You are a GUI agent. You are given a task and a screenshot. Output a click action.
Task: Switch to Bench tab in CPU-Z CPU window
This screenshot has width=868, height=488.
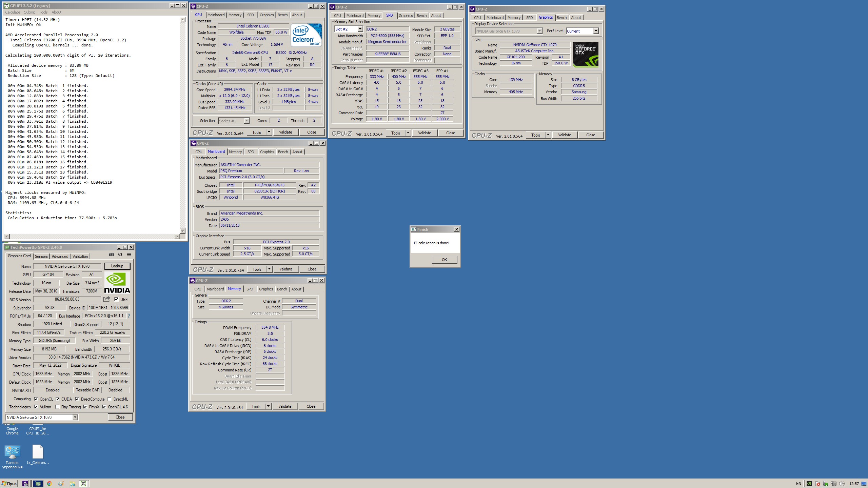pos(282,15)
